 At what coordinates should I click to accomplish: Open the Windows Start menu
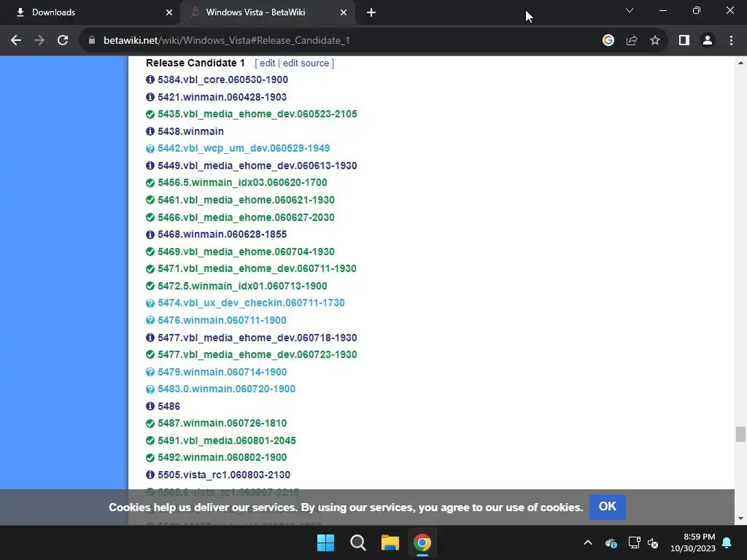(x=326, y=542)
